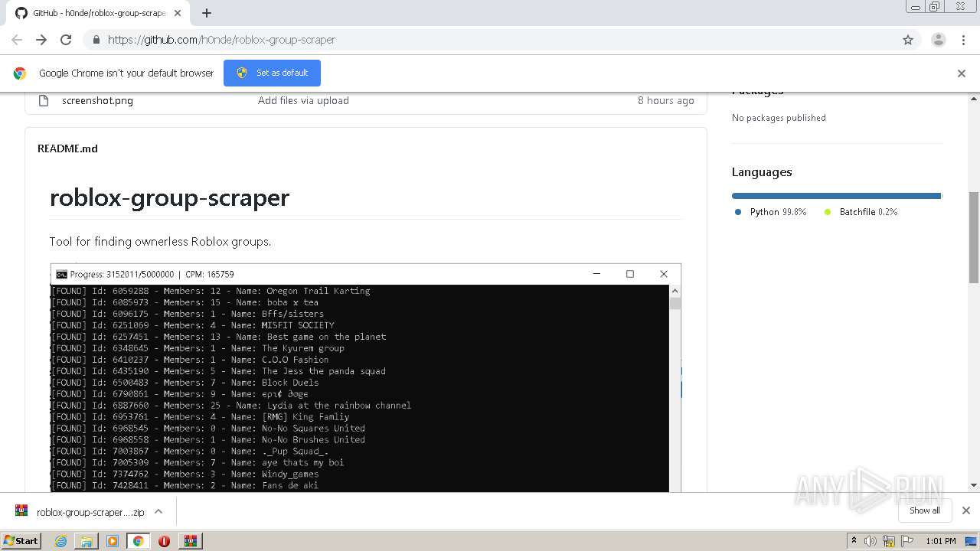Open Opera browser taskbar icon

click(164, 541)
